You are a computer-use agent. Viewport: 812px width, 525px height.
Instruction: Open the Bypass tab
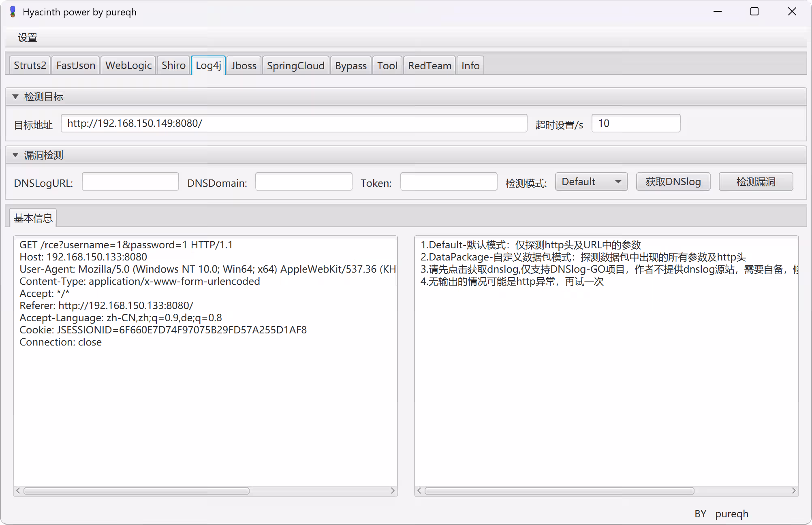coord(350,65)
